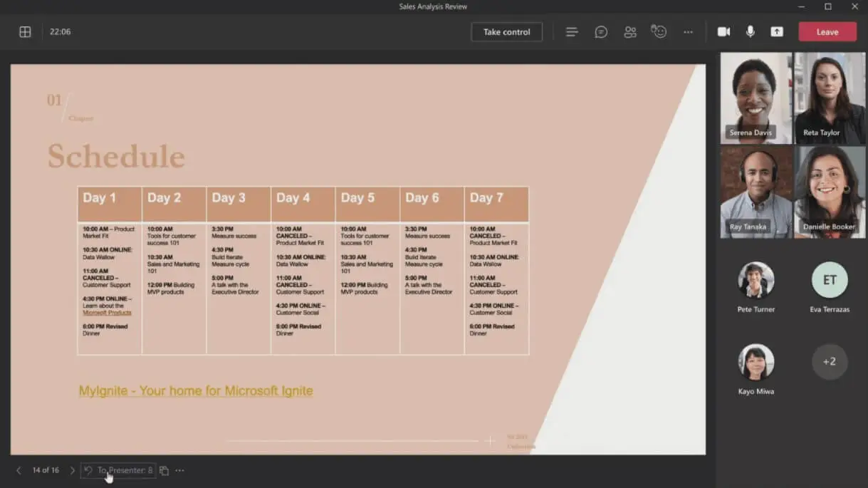The width and height of the screenshot is (868, 488).
Task: Open the share content tray
Action: (776, 31)
